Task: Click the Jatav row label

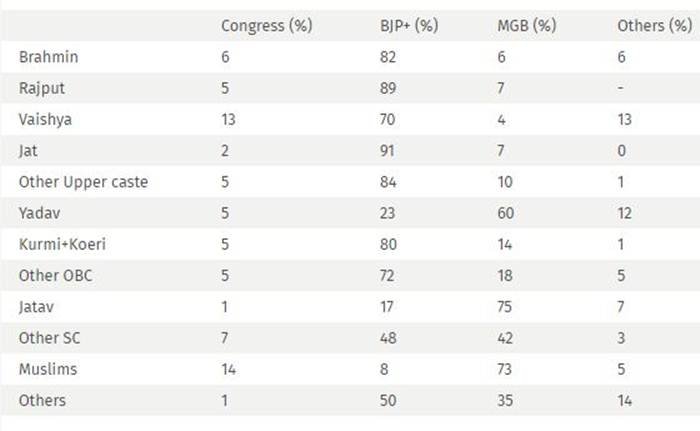Action: 36,307
